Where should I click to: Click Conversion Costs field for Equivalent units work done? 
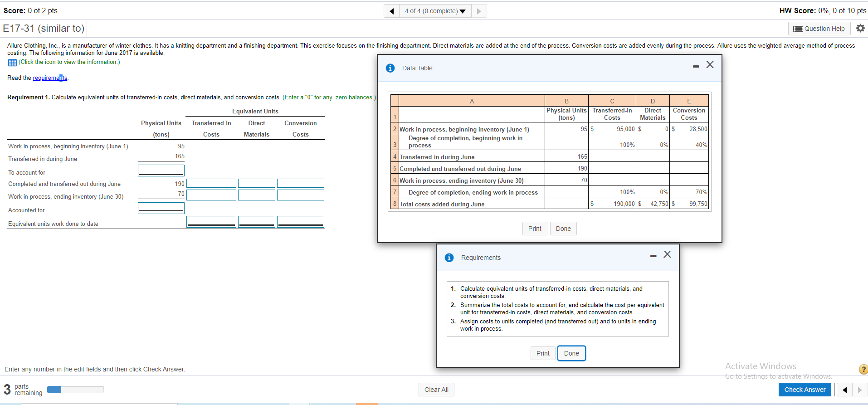[301, 222]
